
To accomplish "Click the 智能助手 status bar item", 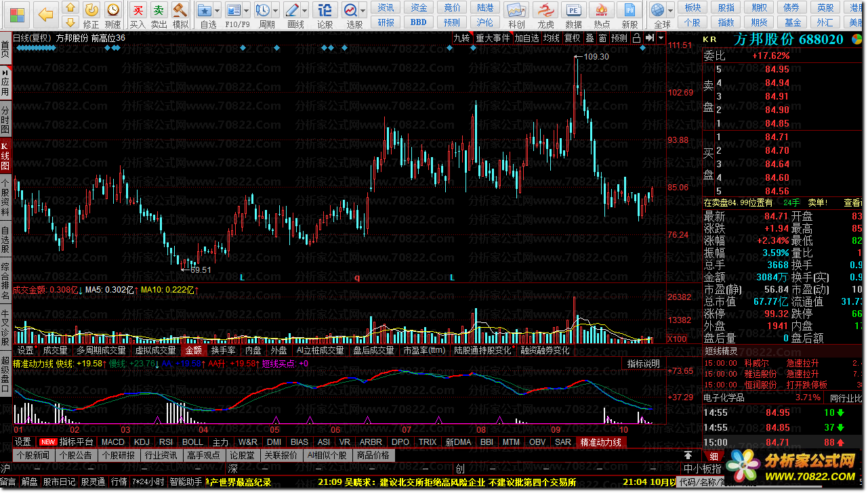I will tap(185, 481).
